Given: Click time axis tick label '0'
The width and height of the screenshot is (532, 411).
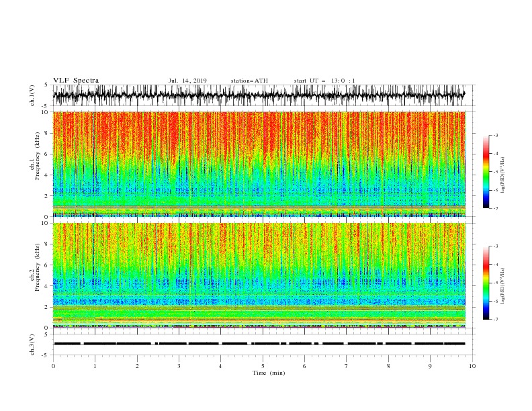Looking at the screenshot, I should [x=53, y=366].
